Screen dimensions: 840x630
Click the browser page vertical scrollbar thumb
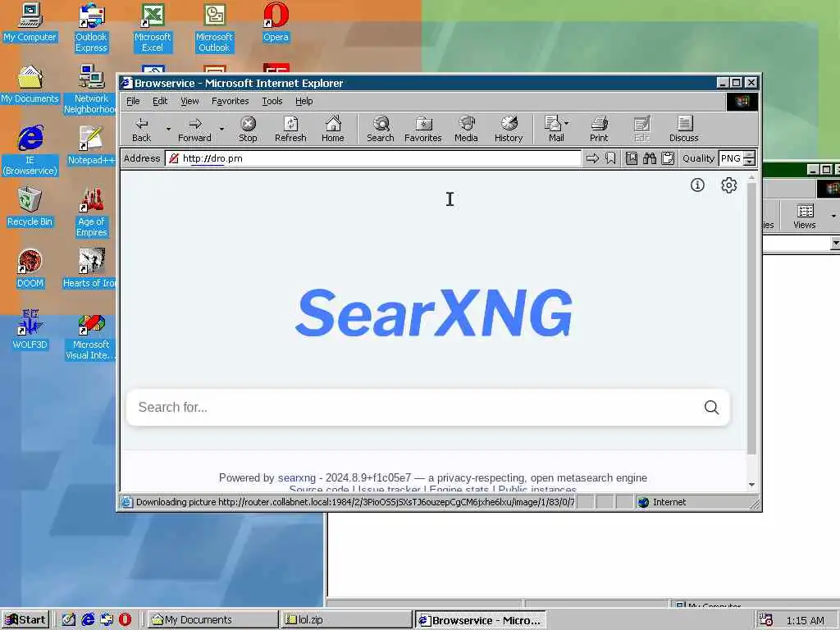pos(751,318)
